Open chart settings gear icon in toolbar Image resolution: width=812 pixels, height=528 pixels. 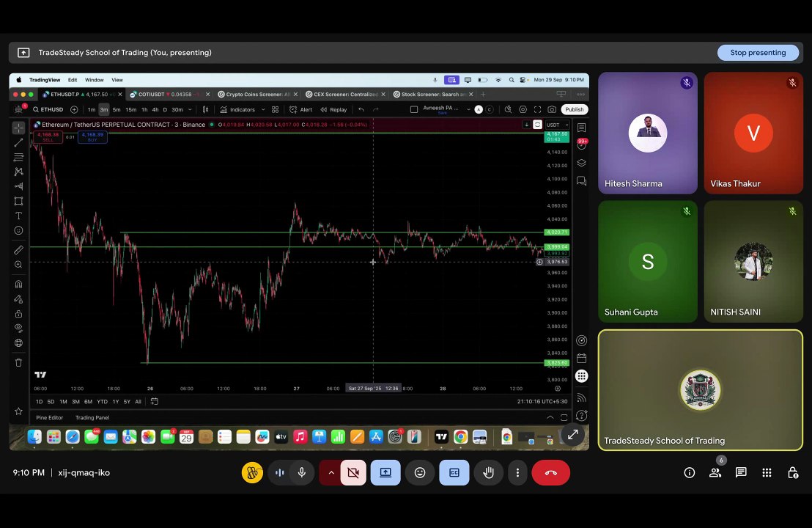pyautogui.click(x=523, y=109)
